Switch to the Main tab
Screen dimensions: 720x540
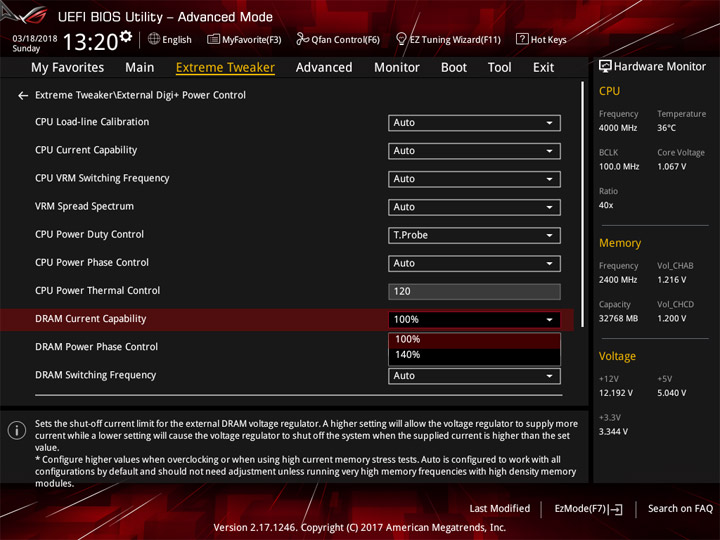tap(140, 68)
